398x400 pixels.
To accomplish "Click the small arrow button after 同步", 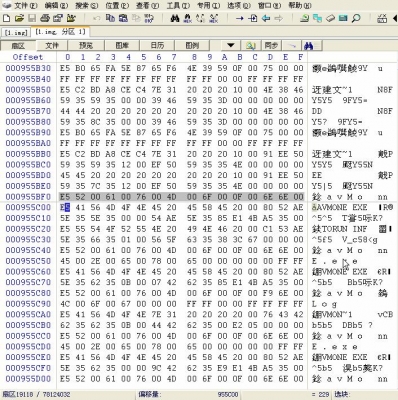I will pyautogui.click(x=291, y=45).
